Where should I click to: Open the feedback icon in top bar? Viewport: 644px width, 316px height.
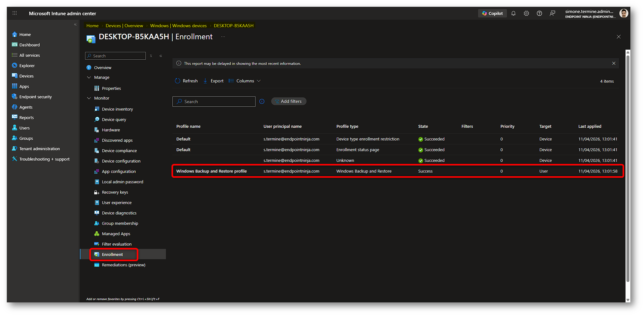[x=552, y=13]
